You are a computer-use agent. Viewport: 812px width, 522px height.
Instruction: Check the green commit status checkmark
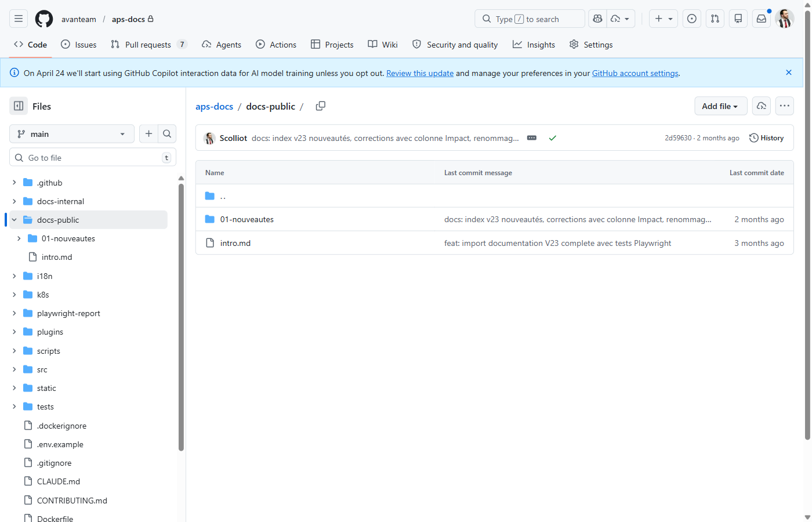coord(552,138)
